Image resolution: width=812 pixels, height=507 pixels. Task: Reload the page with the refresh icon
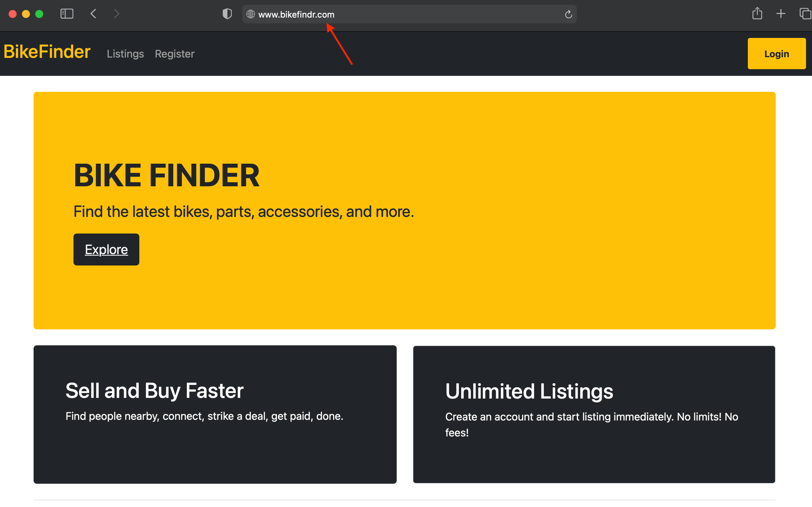[568, 14]
